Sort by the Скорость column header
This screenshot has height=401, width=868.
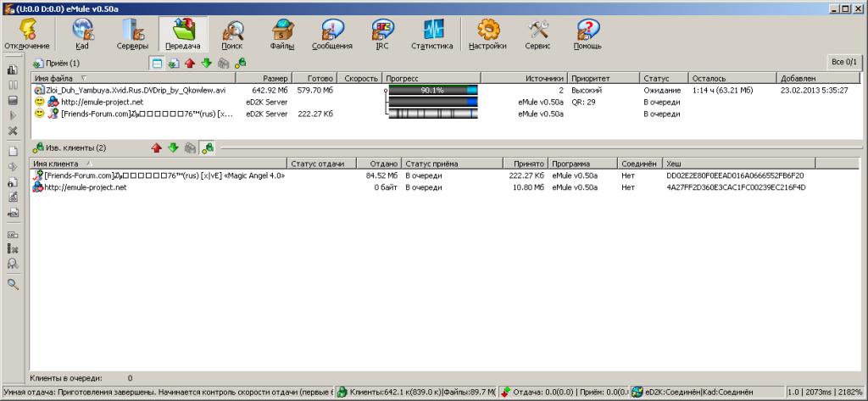pos(359,79)
